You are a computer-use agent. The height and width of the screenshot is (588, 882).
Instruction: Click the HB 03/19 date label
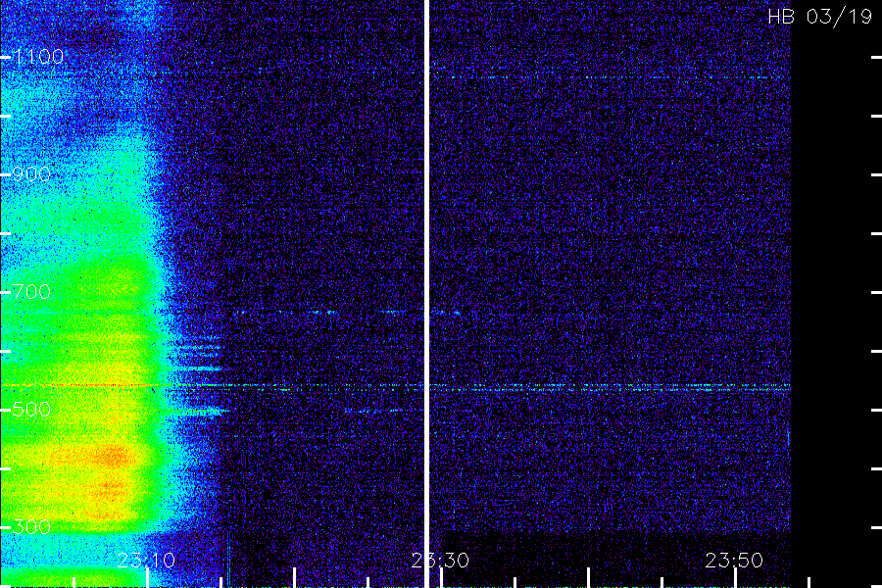tap(820, 17)
